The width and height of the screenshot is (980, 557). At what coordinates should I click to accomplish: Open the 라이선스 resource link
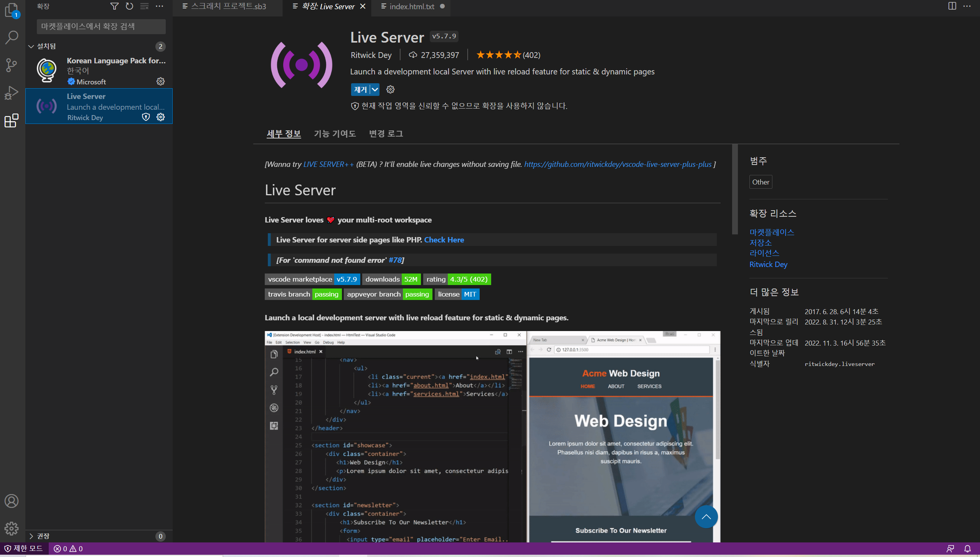[764, 253]
